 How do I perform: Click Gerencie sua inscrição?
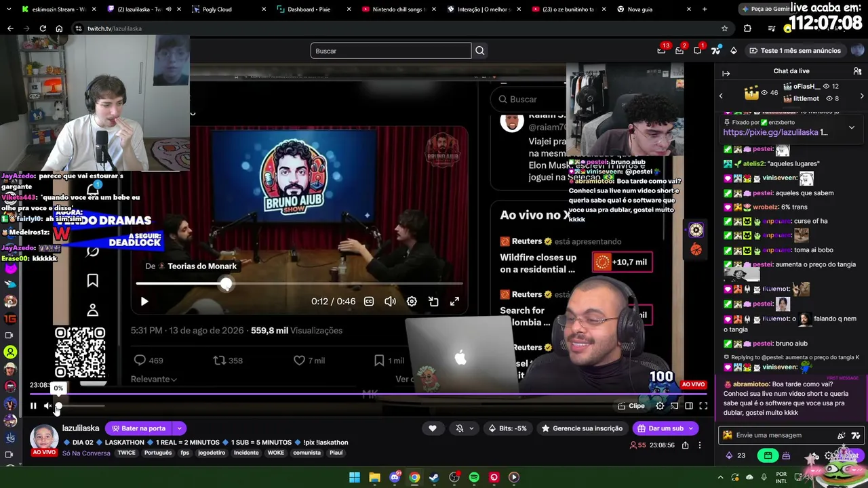[582, 428]
